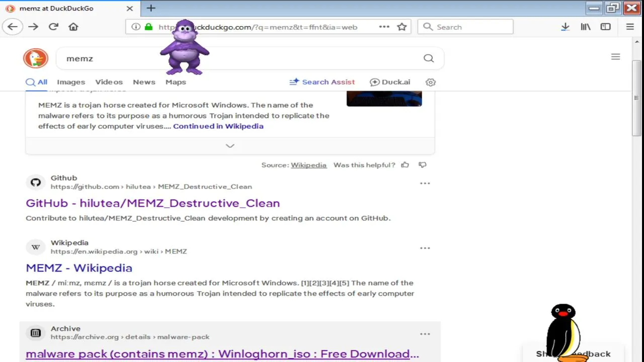
Task: Toggle the Firefox sidebar view
Action: (x=605, y=27)
